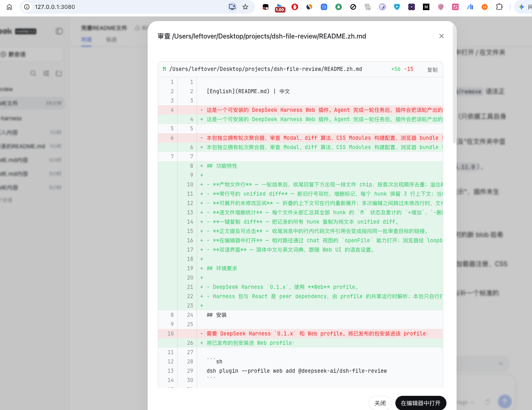Open the GitZip extension icon
The height and width of the screenshot is (410, 532).
tap(368, 7)
